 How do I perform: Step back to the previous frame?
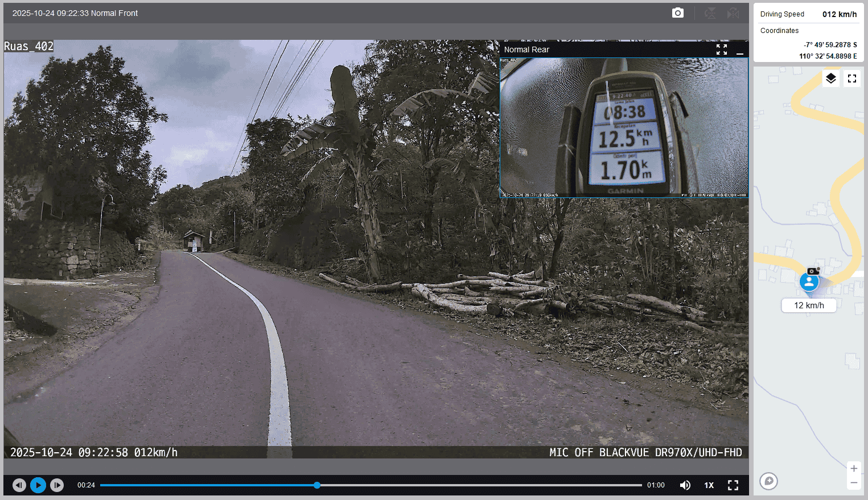pyautogui.click(x=19, y=485)
